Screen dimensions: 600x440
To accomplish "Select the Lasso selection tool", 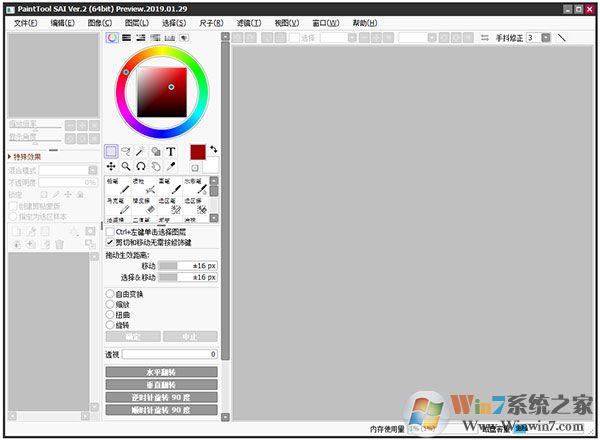I will click(x=126, y=152).
